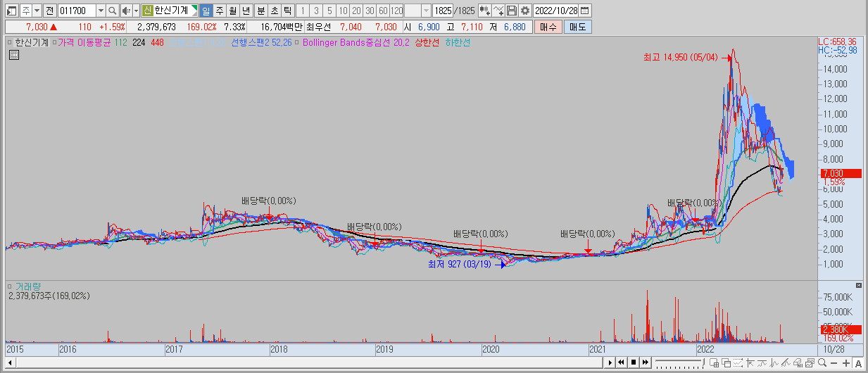Click the 1825 bar count field
868x373 pixels.
pos(443,11)
